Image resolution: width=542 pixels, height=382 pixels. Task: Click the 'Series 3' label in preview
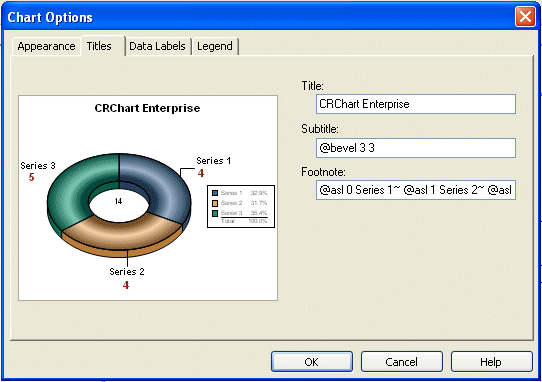(x=38, y=166)
